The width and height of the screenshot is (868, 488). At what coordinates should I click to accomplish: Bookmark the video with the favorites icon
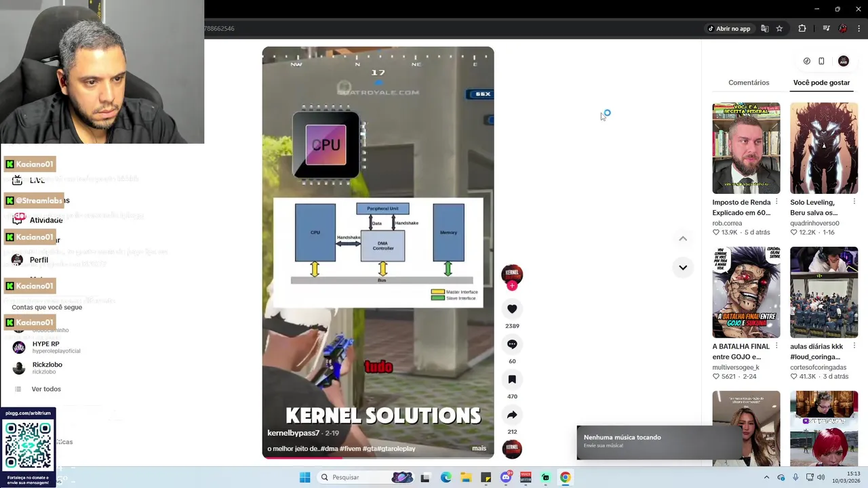[x=512, y=380]
